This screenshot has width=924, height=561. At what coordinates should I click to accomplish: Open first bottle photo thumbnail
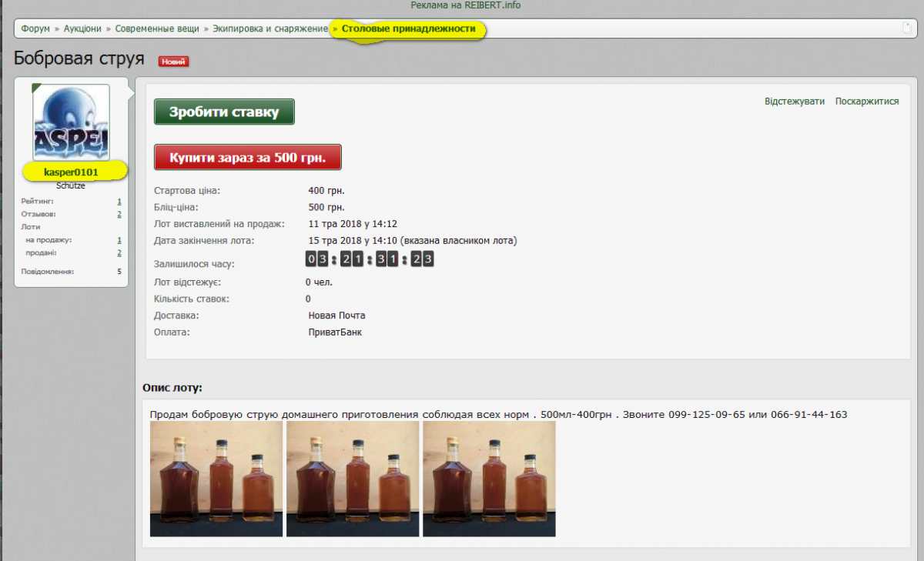[216, 479]
